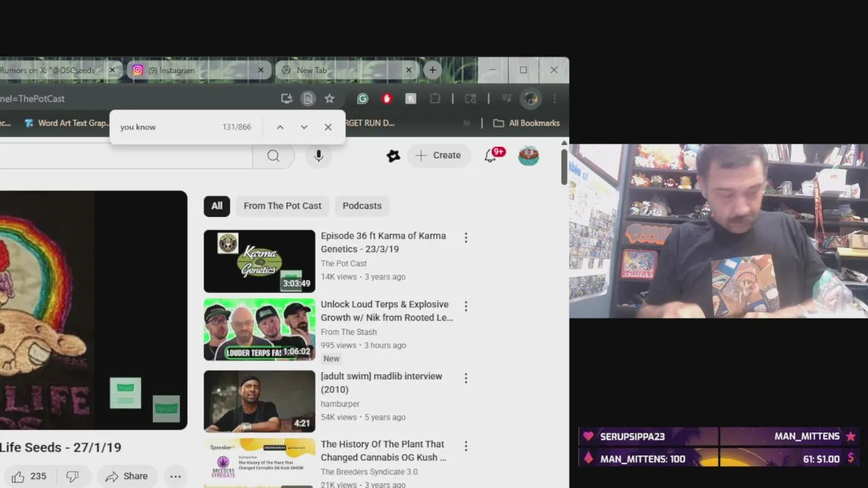Click the page vertical scrollbar
The width and height of the screenshot is (868, 488).
tap(564, 166)
